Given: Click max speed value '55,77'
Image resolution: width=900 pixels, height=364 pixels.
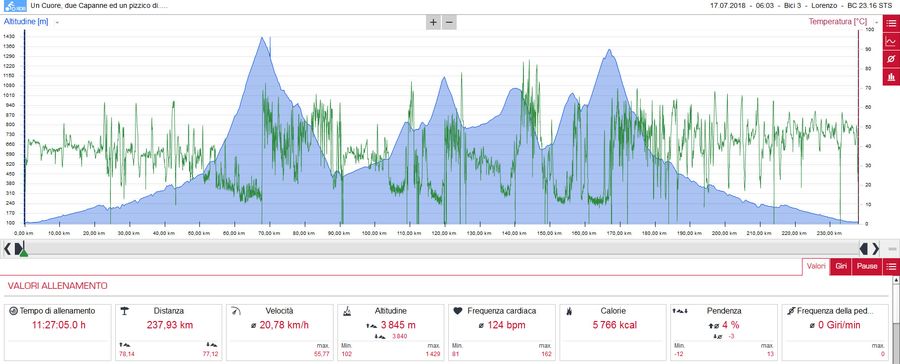Looking at the screenshot, I should coord(323,354).
